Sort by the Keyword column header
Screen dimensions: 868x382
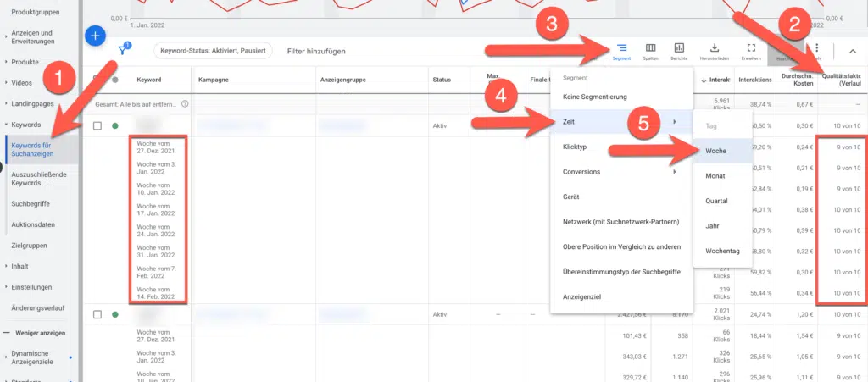(x=149, y=80)
